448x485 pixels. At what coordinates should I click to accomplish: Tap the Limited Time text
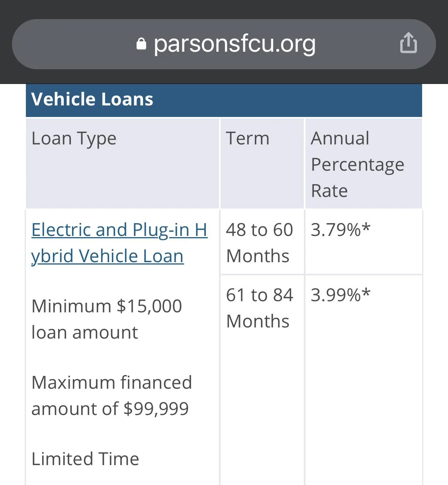[x=85, y=459]
